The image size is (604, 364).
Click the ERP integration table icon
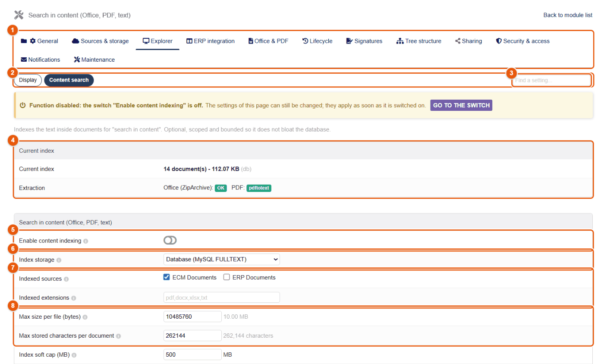(189, 41)
